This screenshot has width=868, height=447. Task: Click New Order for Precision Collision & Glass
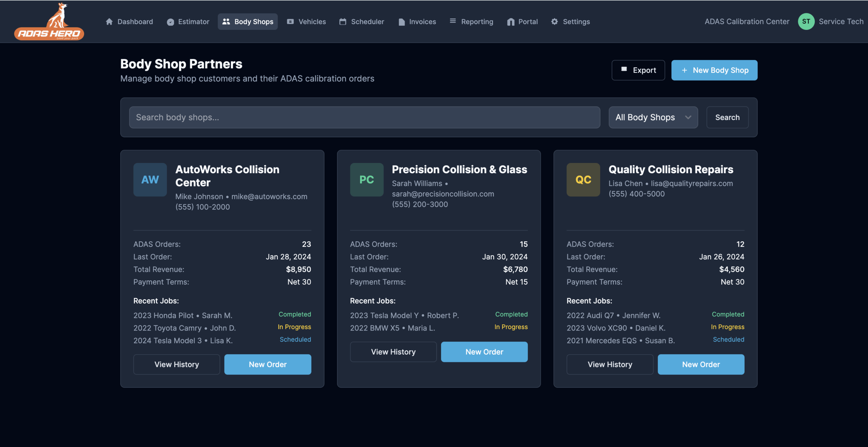pos(484,352)
